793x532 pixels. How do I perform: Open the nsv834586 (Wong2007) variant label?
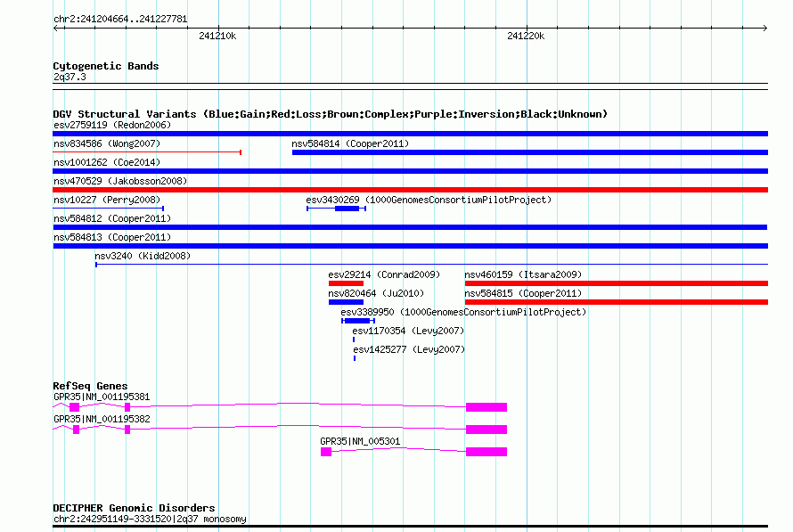[107, 143]
